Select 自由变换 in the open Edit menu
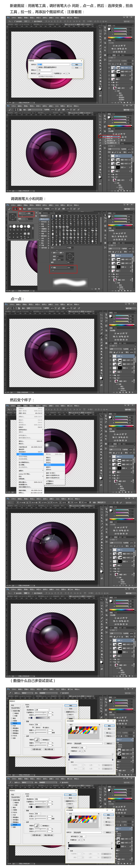This screenshot has width=140, height=868. click(31, 452)
